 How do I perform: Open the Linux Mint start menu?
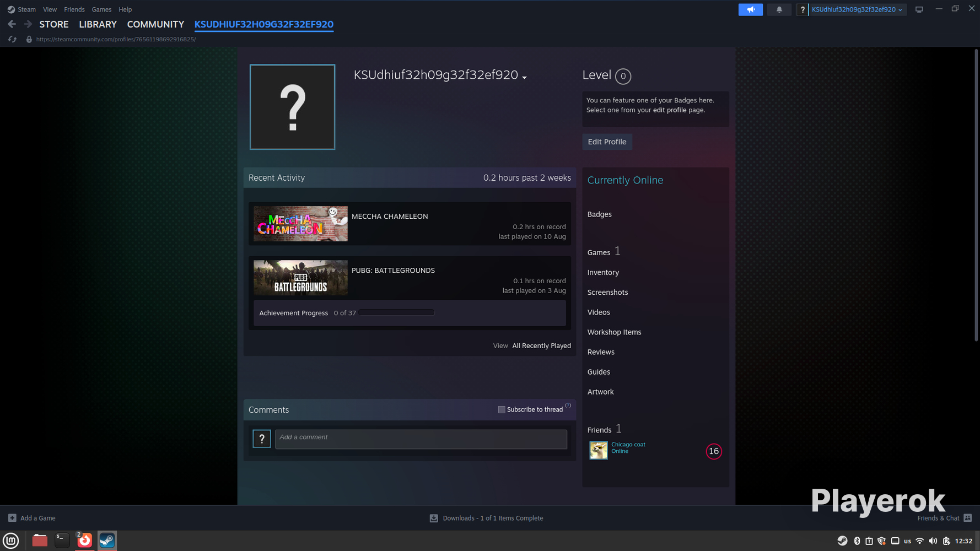point(11,541)
